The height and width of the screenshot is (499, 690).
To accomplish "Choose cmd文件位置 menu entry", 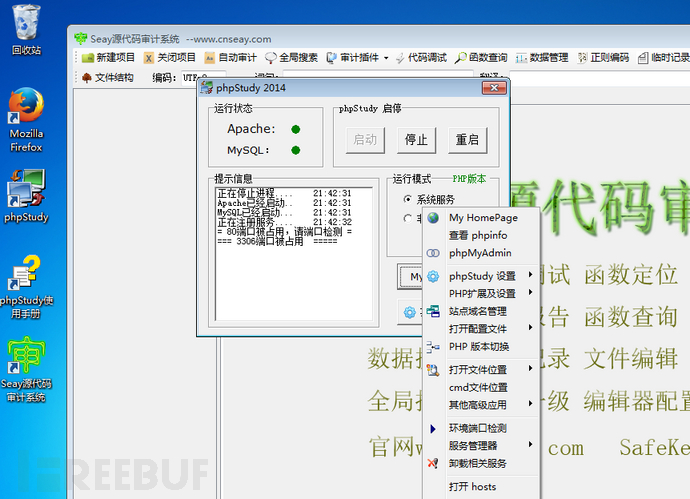I will pos(481,387).
